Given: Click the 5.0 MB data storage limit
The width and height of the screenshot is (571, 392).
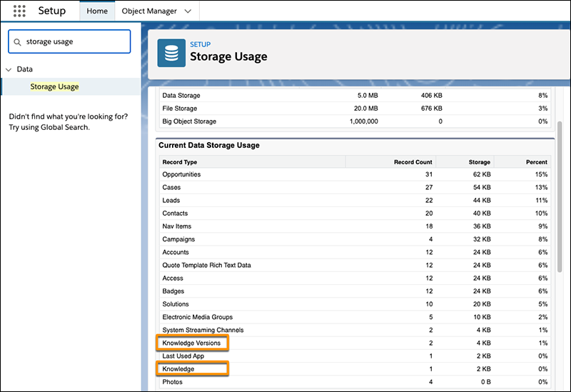Looking at the screenshot, I should 368,96.
